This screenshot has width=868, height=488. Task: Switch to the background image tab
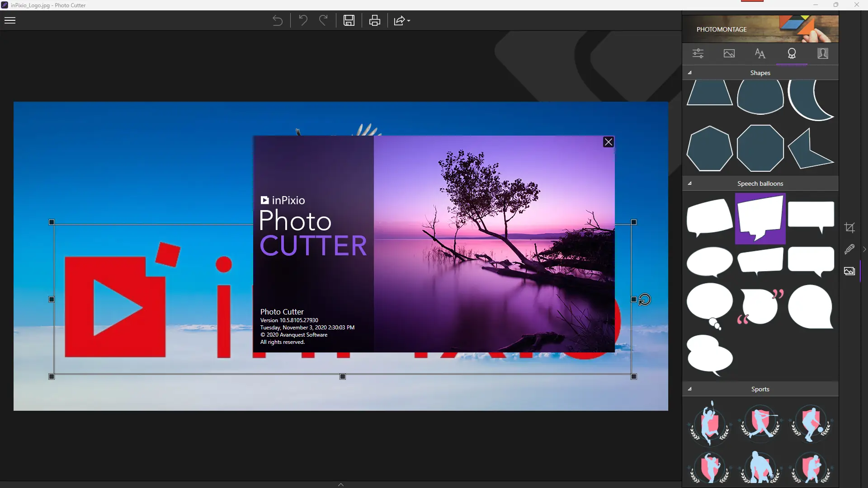[729, 53]
